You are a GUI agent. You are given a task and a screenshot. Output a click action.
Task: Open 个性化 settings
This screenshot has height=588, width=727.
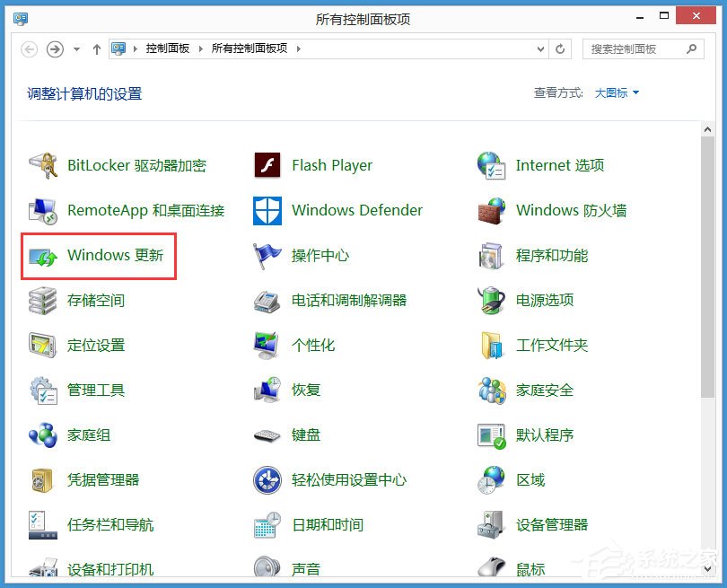313,346
